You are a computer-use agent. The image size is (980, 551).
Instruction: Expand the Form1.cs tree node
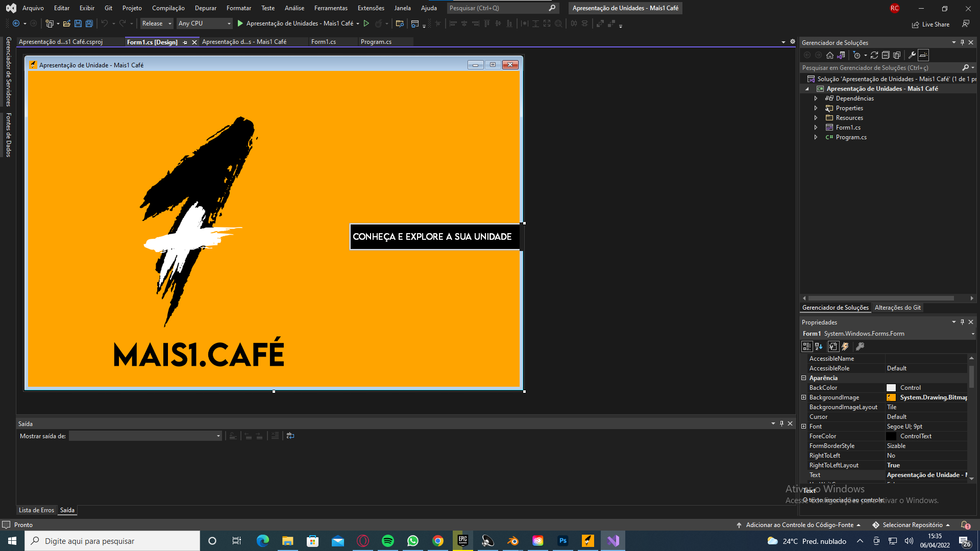point(816,128)
